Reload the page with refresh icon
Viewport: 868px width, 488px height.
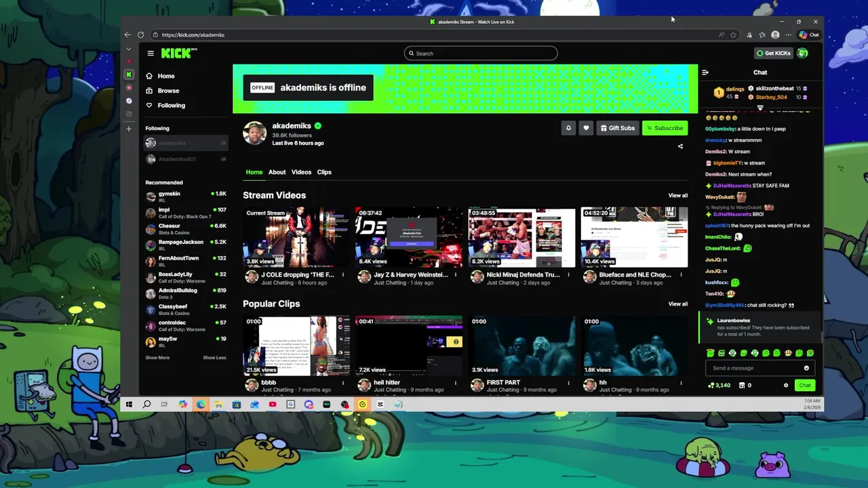pos(141,35)
